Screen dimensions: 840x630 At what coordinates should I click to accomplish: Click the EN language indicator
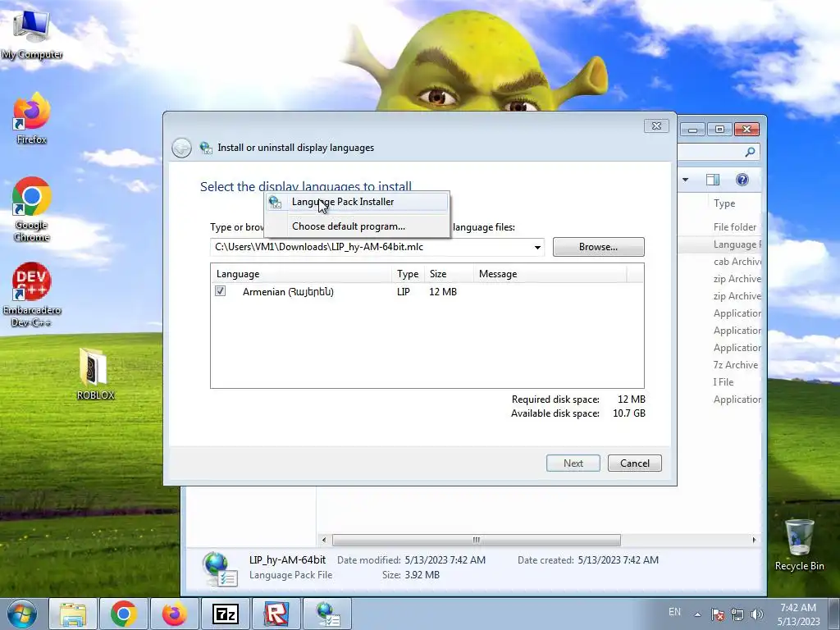click(674, 612)
